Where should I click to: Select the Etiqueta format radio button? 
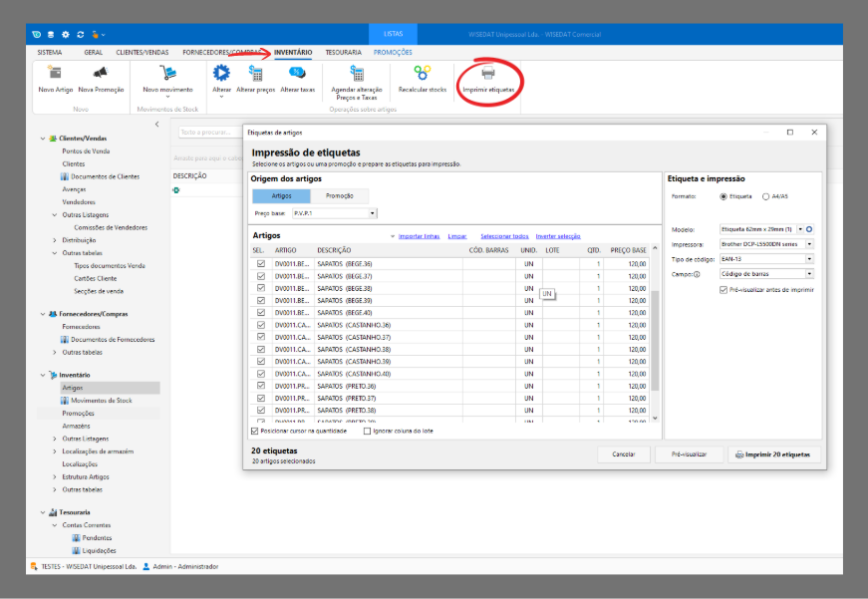723,196
